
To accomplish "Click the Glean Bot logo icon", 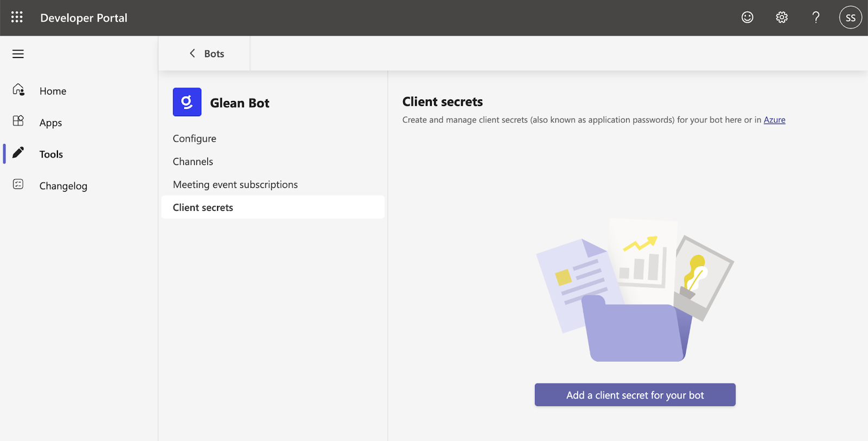I will pos(187,102).
